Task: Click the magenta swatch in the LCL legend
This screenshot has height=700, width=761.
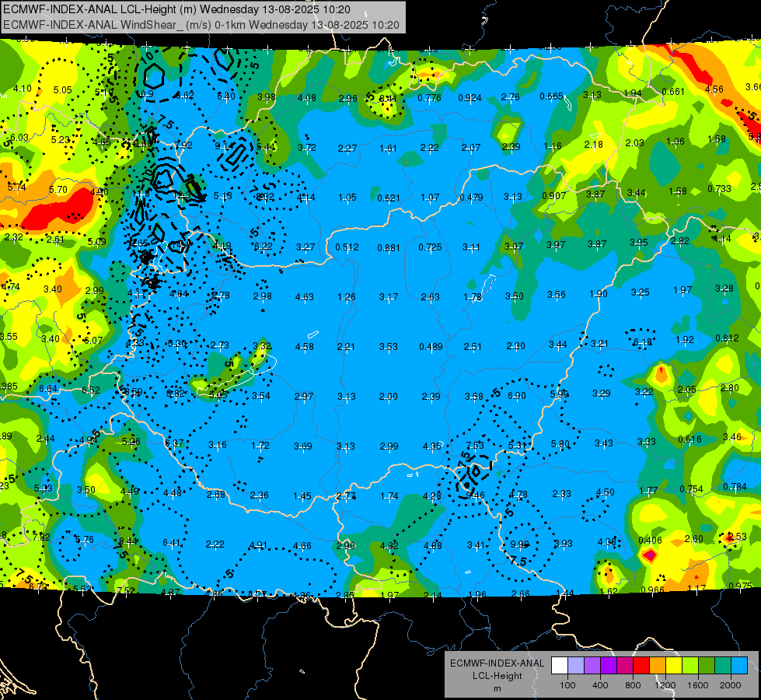Action: (625, 666)
